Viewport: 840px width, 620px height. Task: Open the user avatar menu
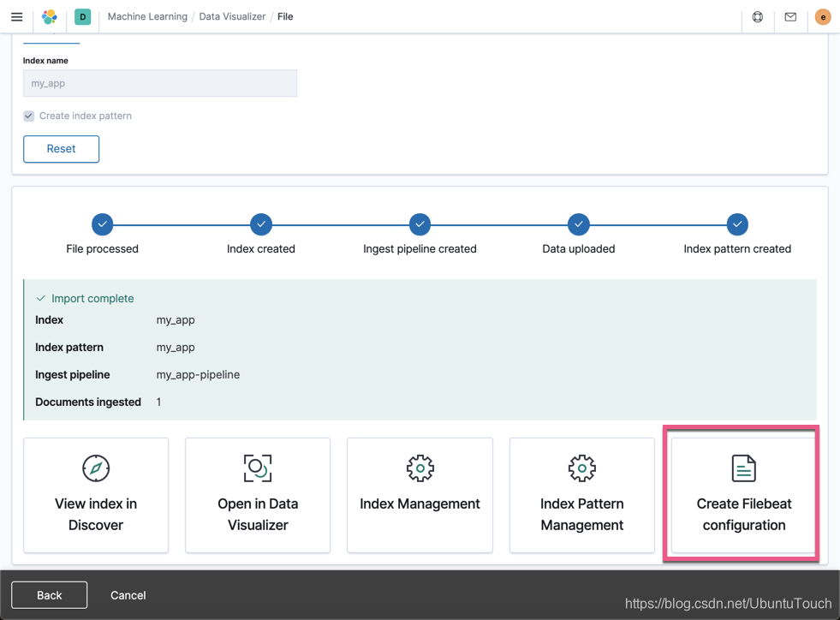(823, 16)
